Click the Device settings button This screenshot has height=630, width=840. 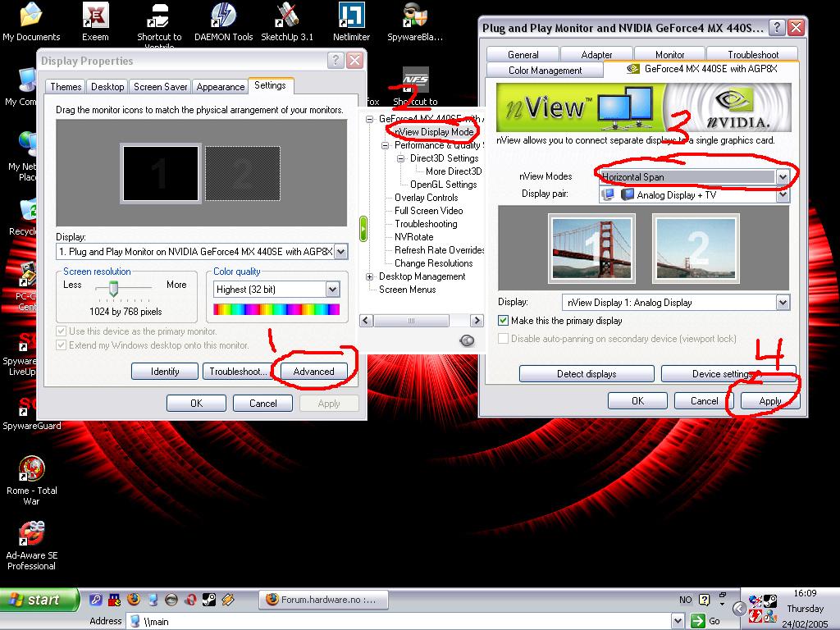click(728, 373)
